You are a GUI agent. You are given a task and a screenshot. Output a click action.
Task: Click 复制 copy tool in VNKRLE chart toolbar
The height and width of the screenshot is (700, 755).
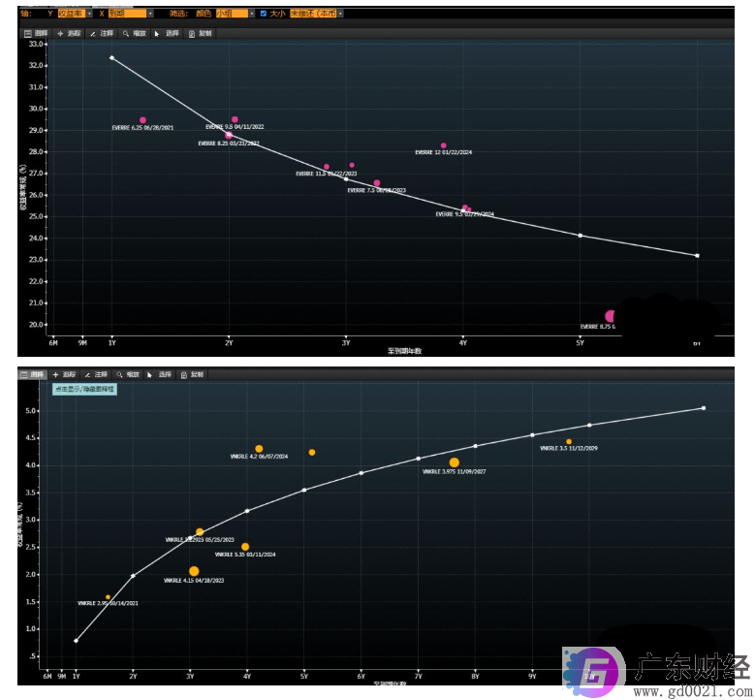(x=192, y=374)
